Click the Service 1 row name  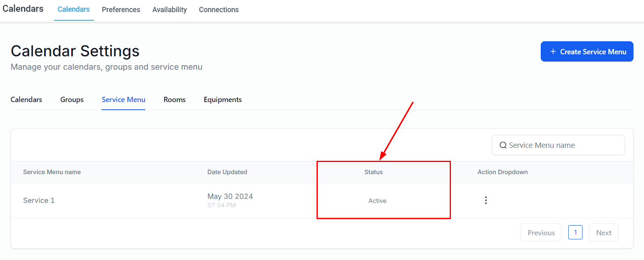[x=39, y=200]
